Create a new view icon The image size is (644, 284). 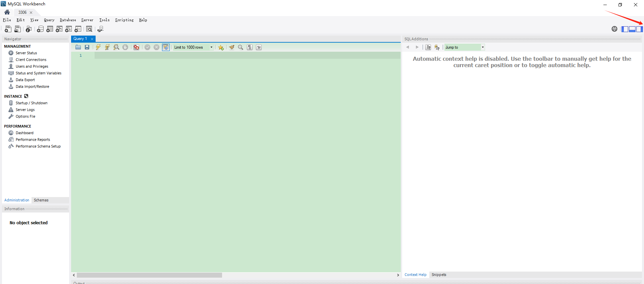coord(59,29)
